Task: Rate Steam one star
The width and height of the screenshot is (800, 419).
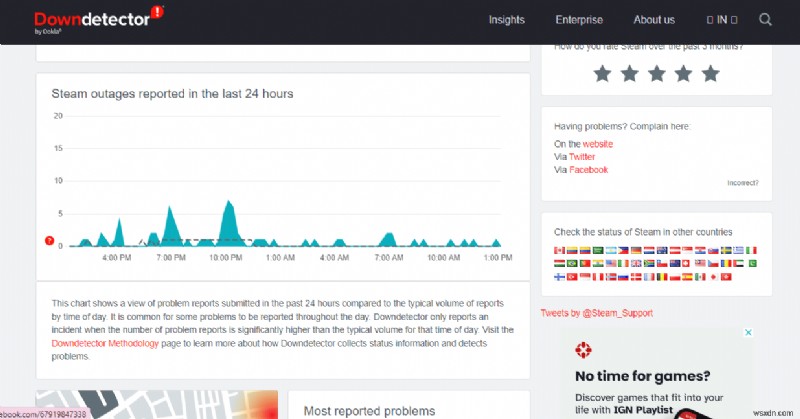Action: [603, 74]
